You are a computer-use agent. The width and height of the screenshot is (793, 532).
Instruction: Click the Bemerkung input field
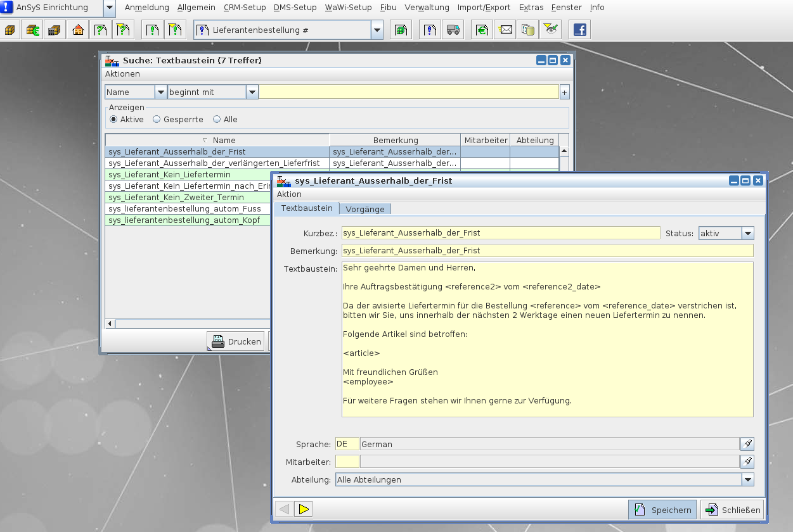click(x=547, y=251)
